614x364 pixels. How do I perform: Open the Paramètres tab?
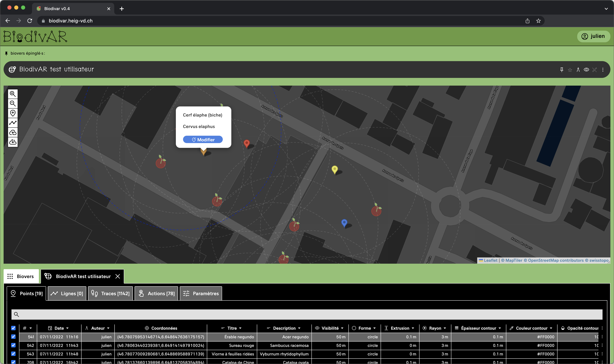coord(201,293)
